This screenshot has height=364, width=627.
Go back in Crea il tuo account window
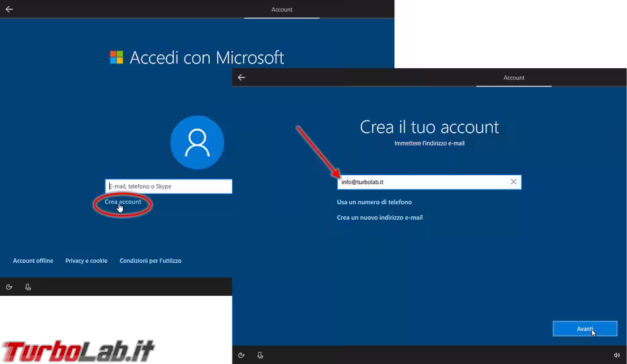click(241, 78)
